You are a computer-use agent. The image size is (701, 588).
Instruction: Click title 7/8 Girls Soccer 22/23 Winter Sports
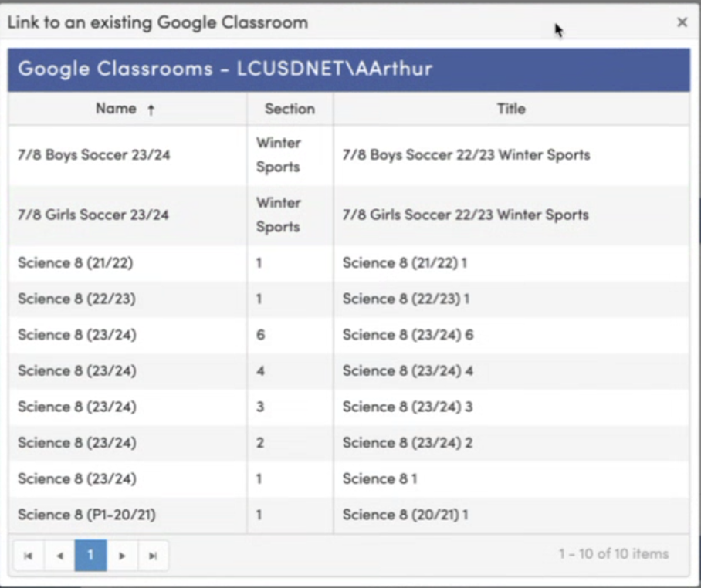point(466,215)
